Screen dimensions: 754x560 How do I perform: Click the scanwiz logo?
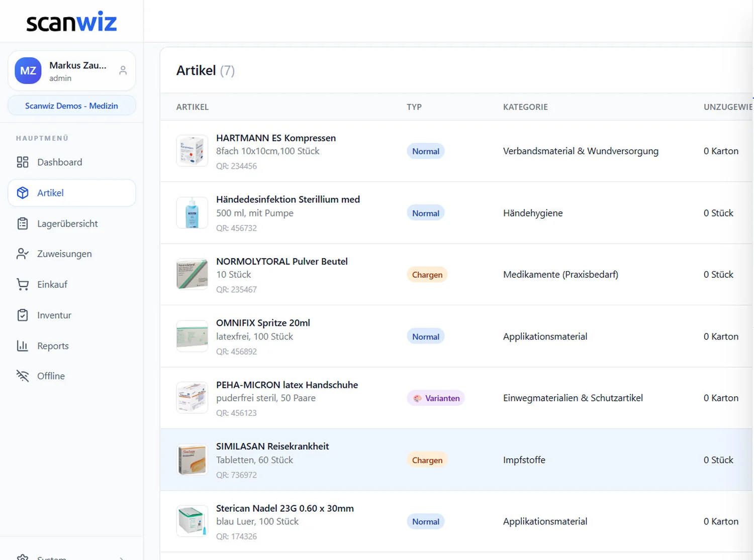(71, 22)
